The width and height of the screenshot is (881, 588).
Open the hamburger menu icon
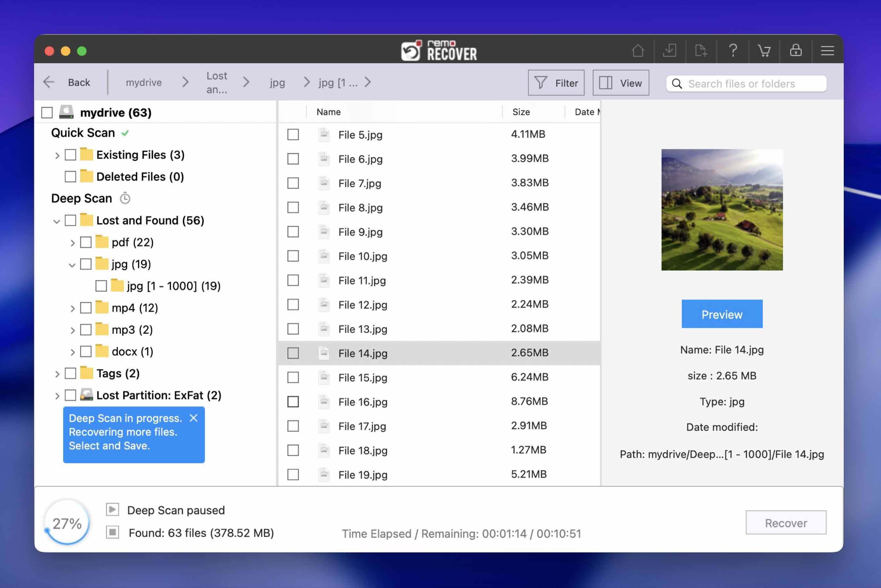click(827, 50)
